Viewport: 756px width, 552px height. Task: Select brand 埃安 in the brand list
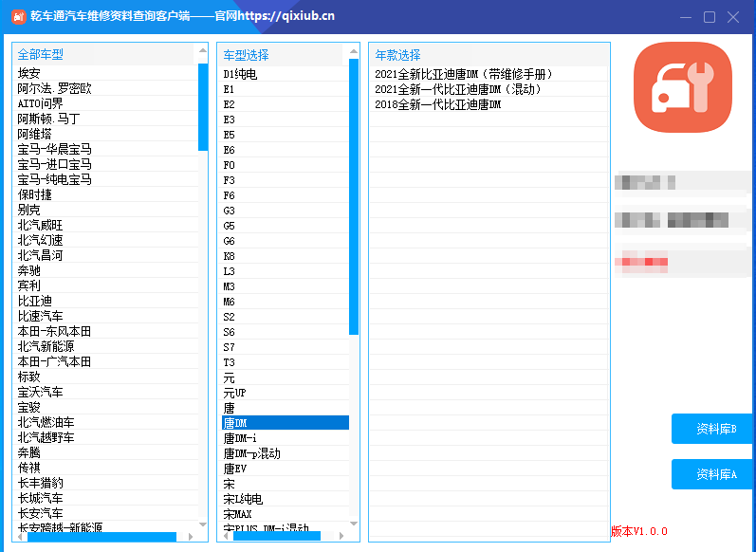[x=105, y=73]
